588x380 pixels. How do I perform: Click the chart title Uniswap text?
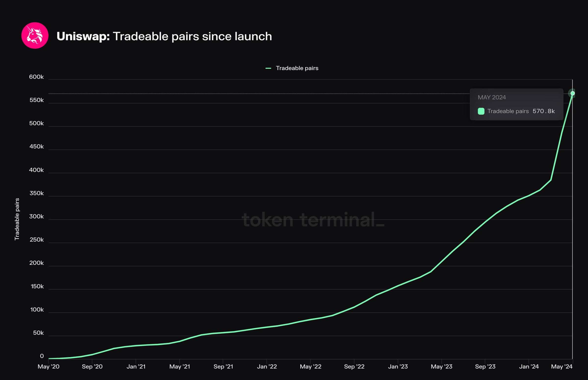(83, 36)
